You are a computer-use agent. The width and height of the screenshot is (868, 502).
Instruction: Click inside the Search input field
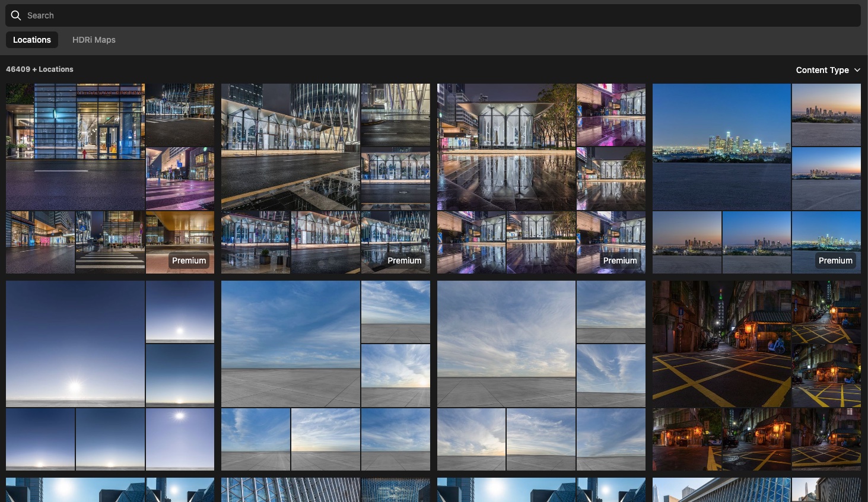(x=237, y=15)
